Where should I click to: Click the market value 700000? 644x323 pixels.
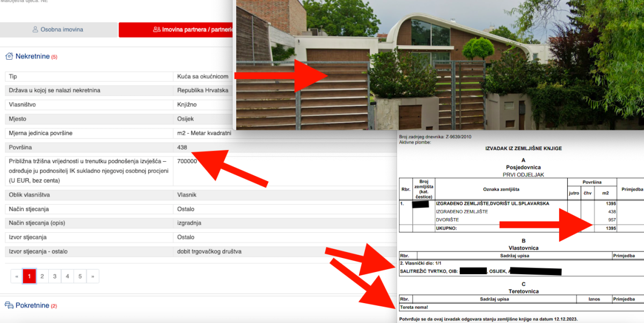pos(187,161)
